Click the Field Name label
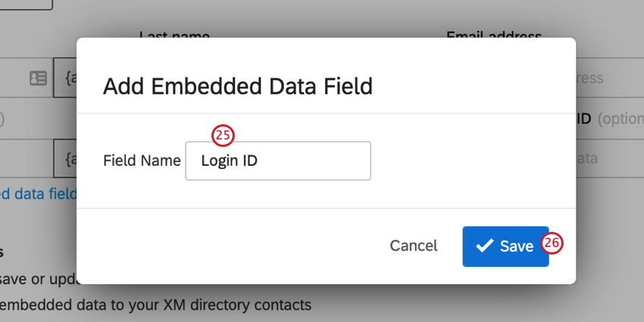This screenshot has height=322, width=644. point(142,161)
